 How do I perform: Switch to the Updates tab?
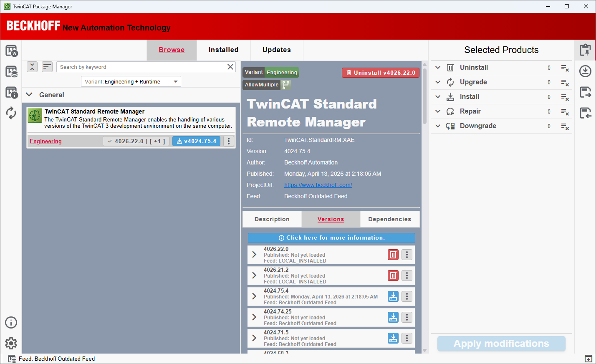click(277, 50)
